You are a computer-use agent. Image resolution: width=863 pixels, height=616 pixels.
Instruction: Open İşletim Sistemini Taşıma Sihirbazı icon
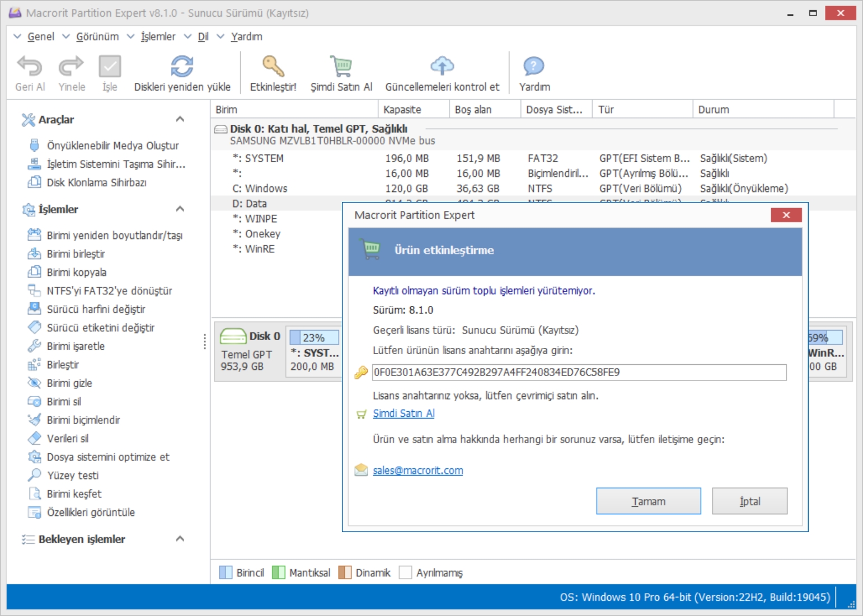pyautogui.click(x=34, y=163)
